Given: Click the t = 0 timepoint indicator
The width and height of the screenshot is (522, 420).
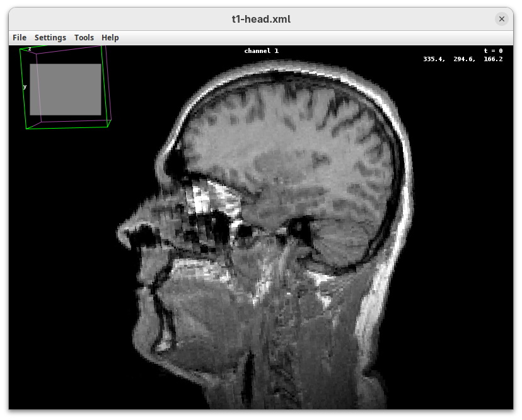Looking at the screenshot, I should click(x=493, y=50).
